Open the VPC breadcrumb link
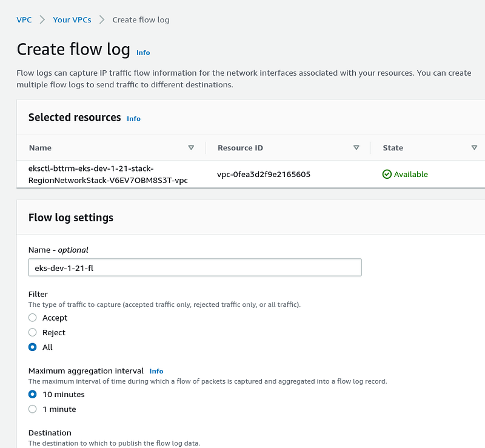The width and height of the screenshot is (485, 448). click(24, 20)
